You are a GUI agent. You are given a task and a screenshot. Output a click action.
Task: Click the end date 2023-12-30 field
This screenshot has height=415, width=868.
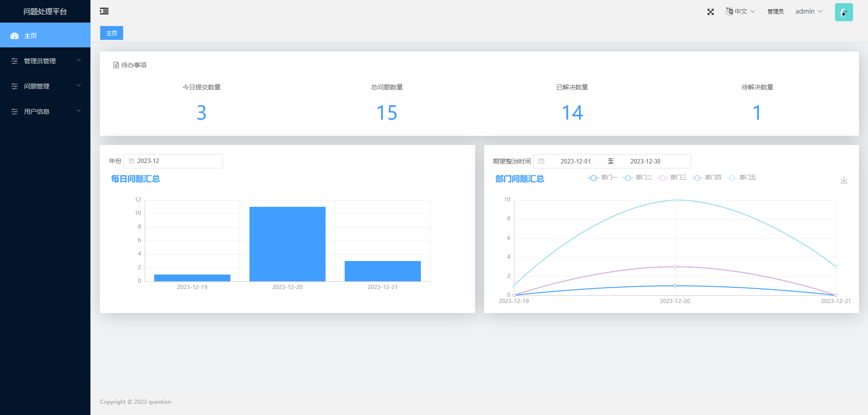click(x=645, y=161)
